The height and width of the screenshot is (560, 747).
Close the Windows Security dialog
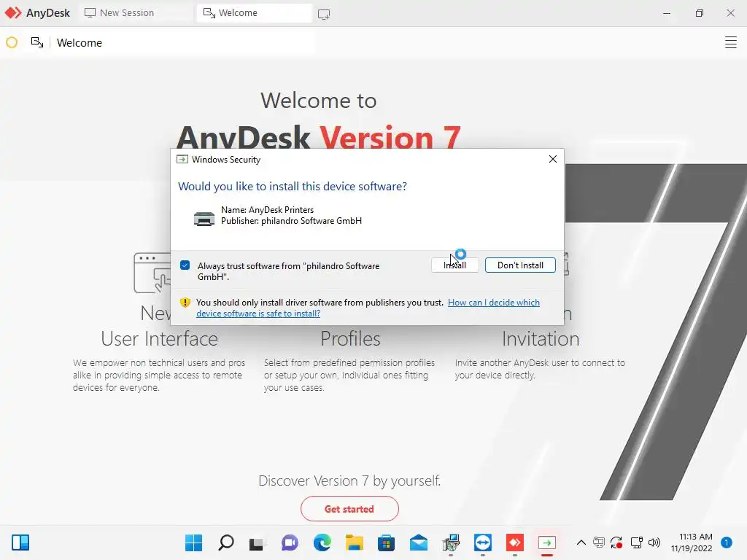[x=553, y=159]
